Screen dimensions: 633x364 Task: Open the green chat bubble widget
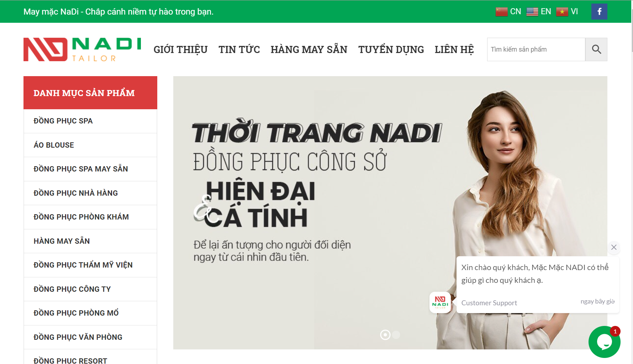pos(604,342)
